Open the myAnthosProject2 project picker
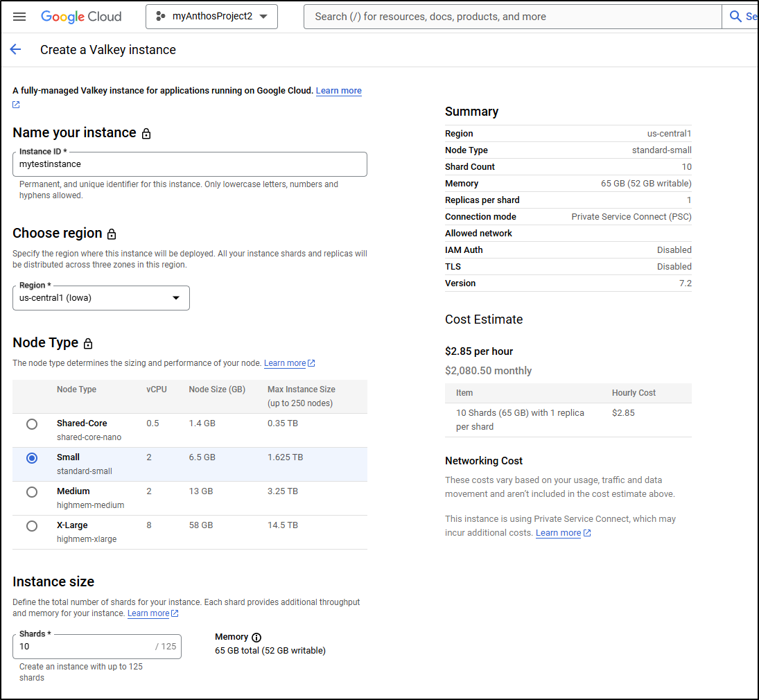This screenshot has height=700, width=759. point(211,17)
